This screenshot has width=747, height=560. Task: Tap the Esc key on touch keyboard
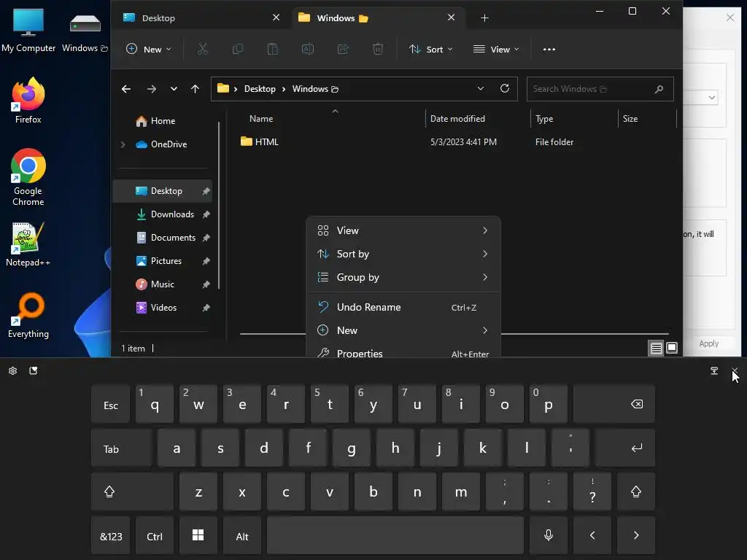click(x=111, y=404)
